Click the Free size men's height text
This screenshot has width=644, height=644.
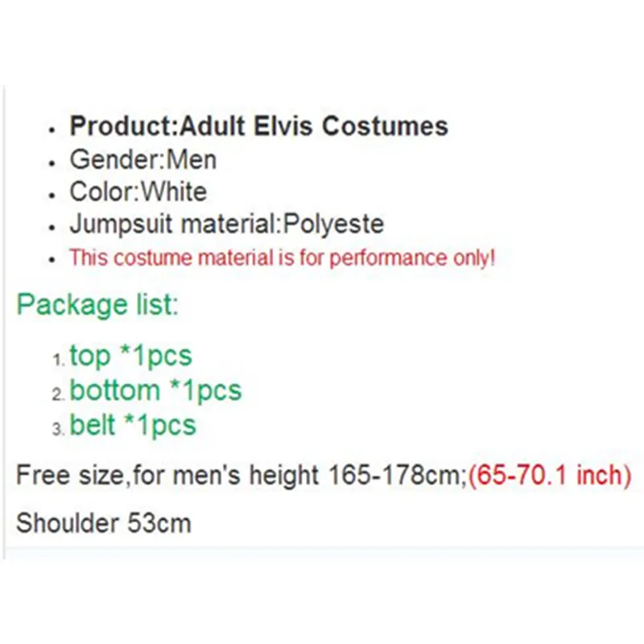pyautogui.click(x=240, y=475)
